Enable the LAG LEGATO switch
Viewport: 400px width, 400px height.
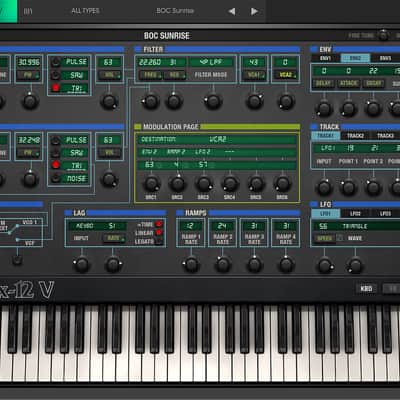(x=159, y=241)
